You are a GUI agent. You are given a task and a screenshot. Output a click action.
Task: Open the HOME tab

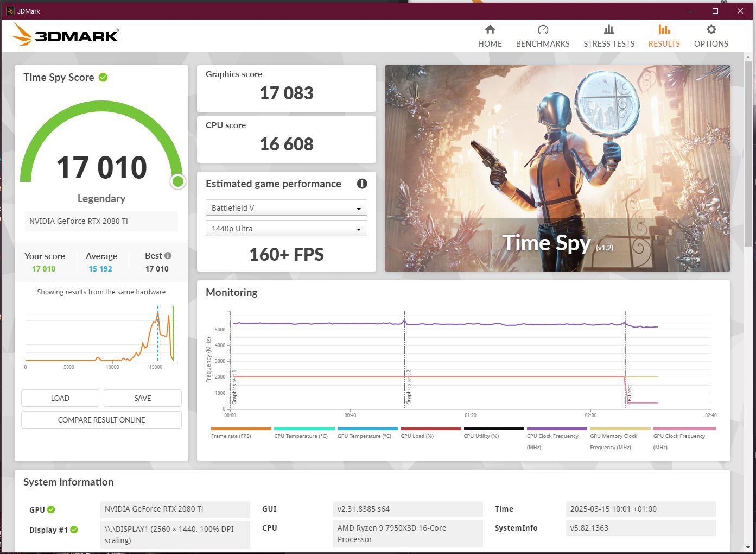(x=490, y=36)
